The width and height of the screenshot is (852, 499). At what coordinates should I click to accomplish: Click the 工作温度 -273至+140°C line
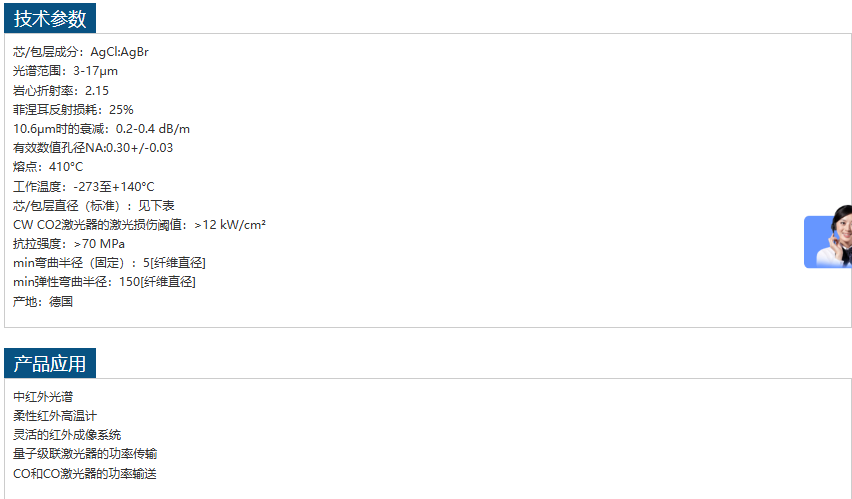coord(84,186)
